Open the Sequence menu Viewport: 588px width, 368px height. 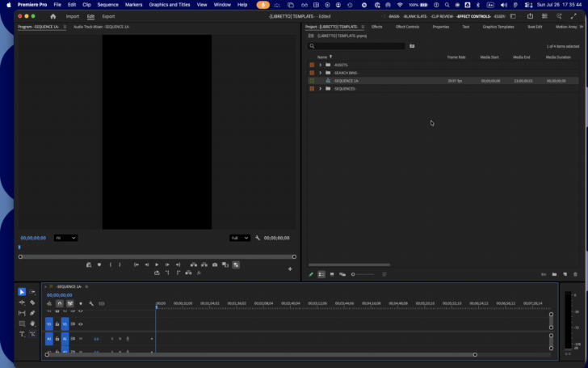(x=107, y=5)
